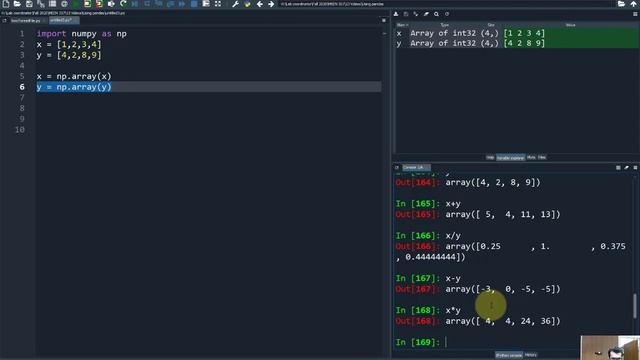The height and width of the screenshot is (360, 640).
Task: Switch to the IPython console bottom tab
Action: pos(509,355)
